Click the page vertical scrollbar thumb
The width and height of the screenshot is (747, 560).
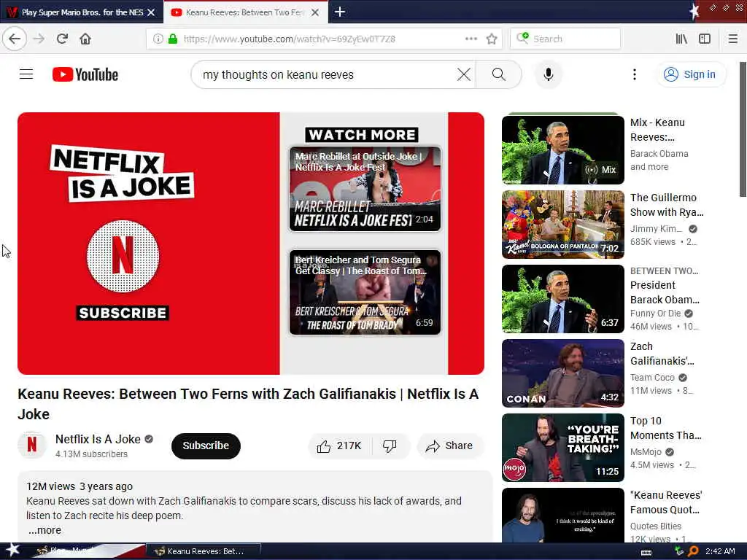pyautogui.click(x=743, y=128)
